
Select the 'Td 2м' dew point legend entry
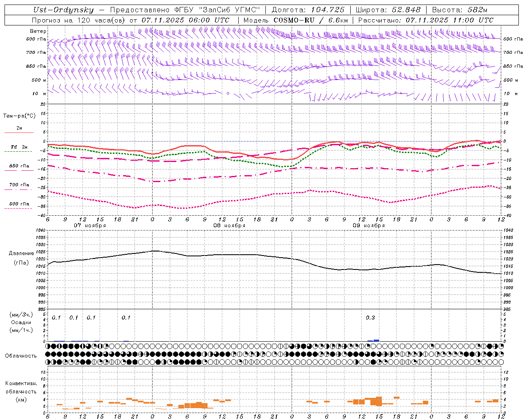pos(19,147)
